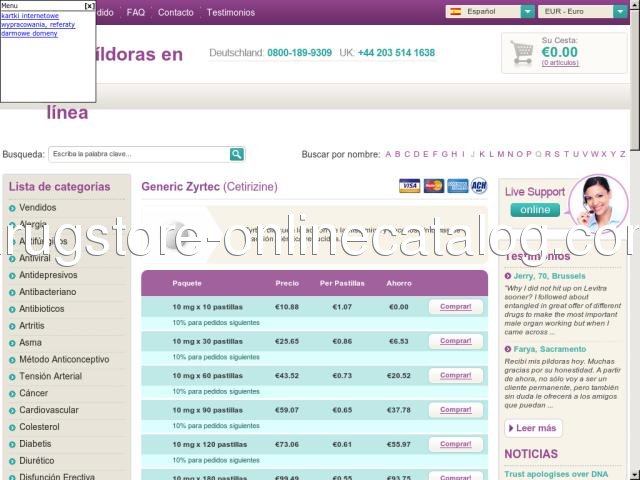Image resolution: width=640 pixels, height=480 pixels.
Task: Click the €73.06 price cell
Action: [287, 444]
